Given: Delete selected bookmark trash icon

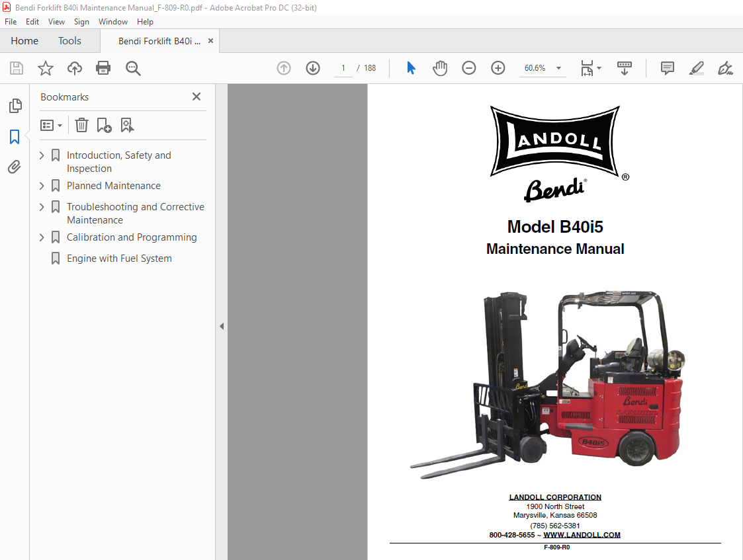Looking at the screenshot, I should click(x=81, y=125).
